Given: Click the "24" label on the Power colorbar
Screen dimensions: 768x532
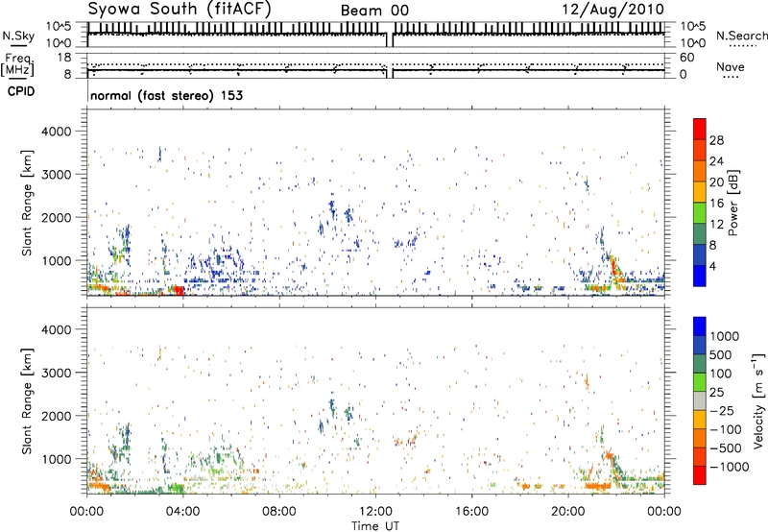Looking at the screenshot, I should click(716, 161).
